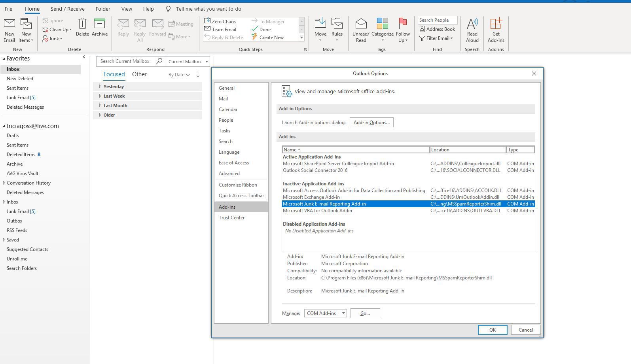
Task: Click the Add-in Options... button
Action: 371,123
